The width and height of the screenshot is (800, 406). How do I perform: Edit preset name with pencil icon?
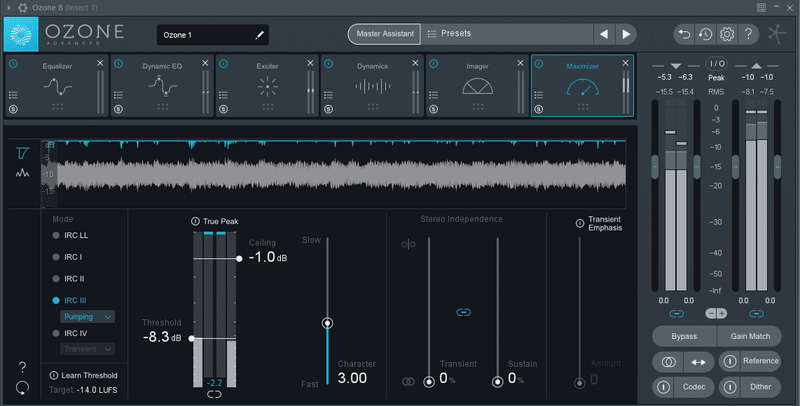click(260, 35)
